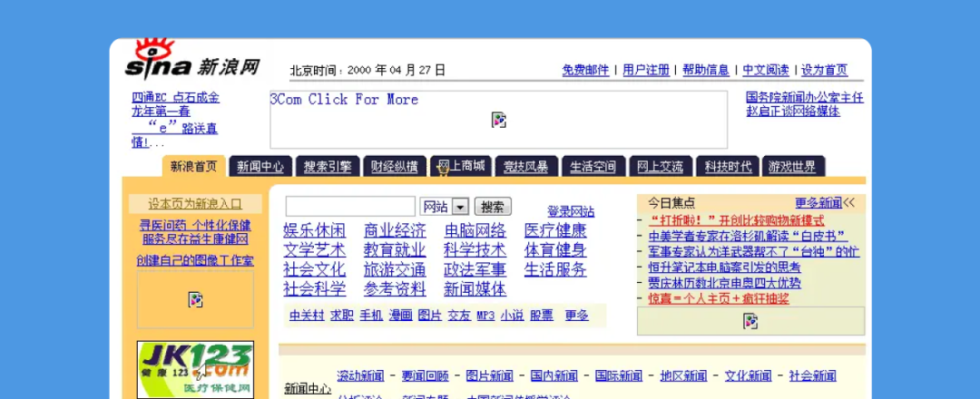This screenshot has width=980, height=399.
Task: Click the 搜索 search button
Action: click(493, 207)
